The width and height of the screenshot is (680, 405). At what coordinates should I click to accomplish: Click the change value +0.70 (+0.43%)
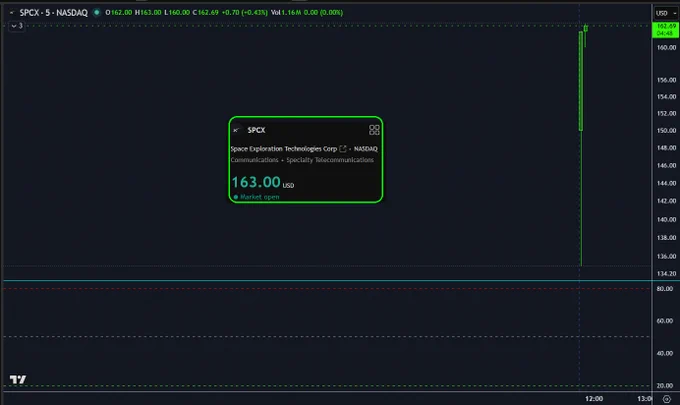coord(245,13)
